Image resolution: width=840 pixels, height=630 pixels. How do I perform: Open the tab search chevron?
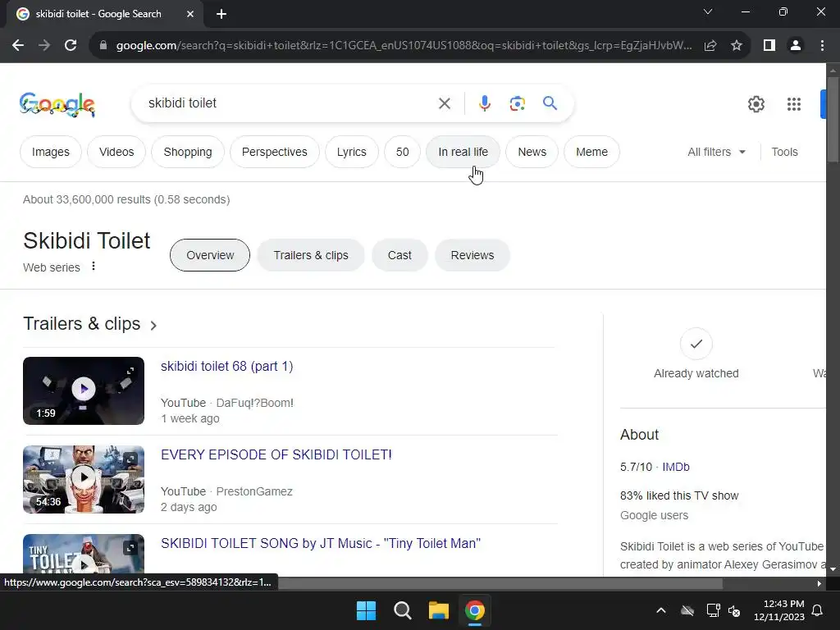coord(708,11)
